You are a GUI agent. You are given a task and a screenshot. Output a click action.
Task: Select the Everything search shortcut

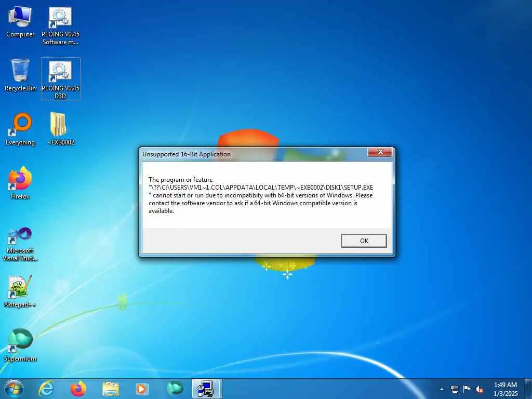click(20, 129)
